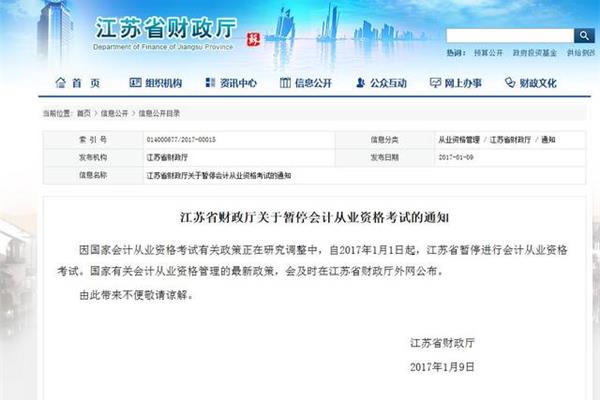
Task: Click the 财政文化 icon
Action: click(510, 82)
